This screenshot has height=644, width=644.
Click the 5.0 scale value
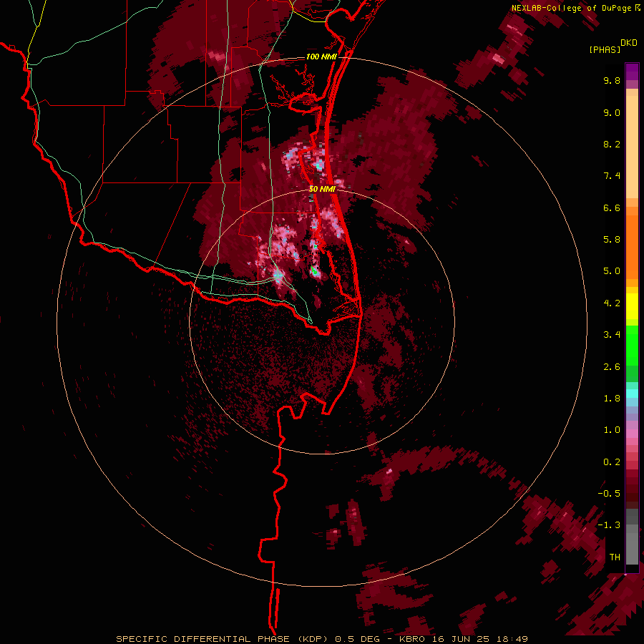point(612,271)
